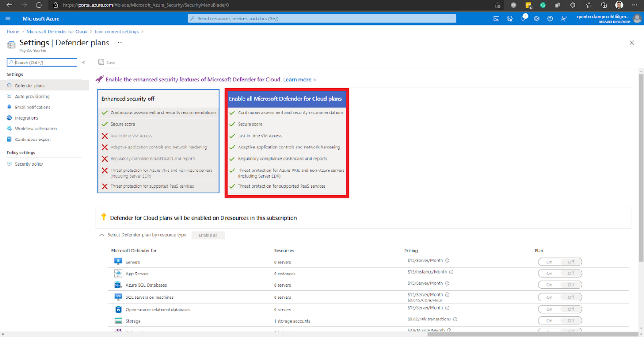Open Defender plans in settings menu
The image size is (644, 337).
tap(44, 85)
